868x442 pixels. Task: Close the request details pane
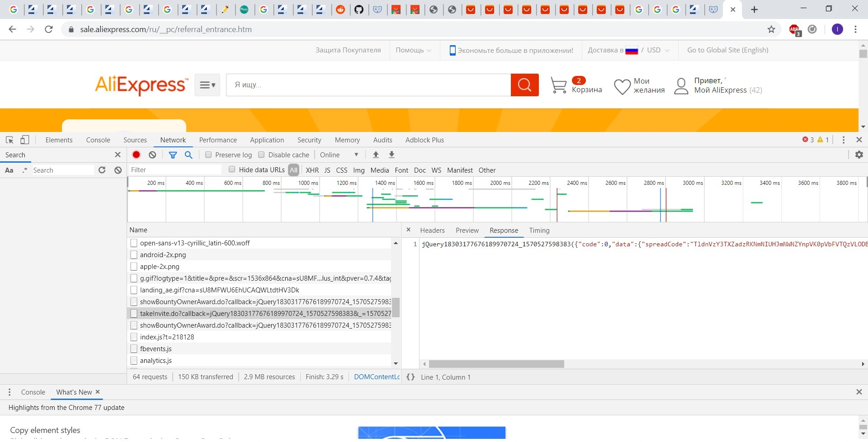(408, 230)
